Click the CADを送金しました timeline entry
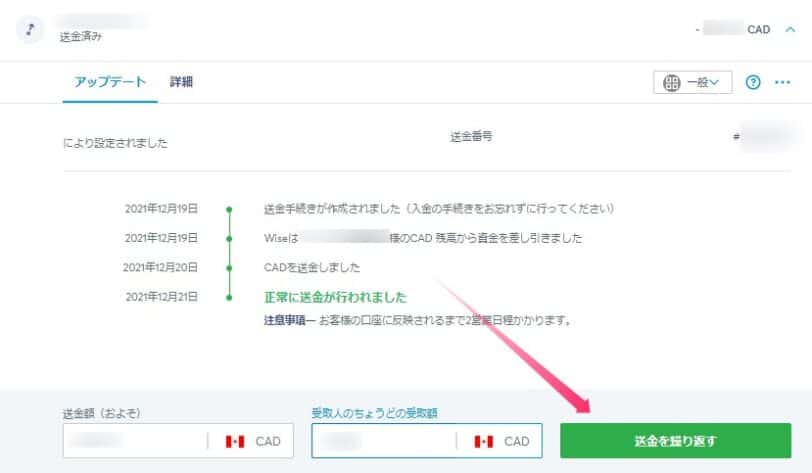 312,267
